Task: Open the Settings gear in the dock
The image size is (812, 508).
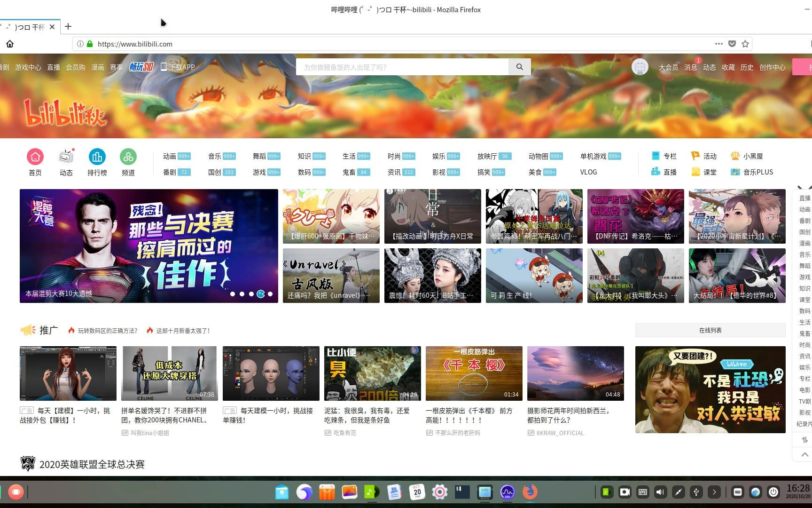Action: click(x=439, y=492)
